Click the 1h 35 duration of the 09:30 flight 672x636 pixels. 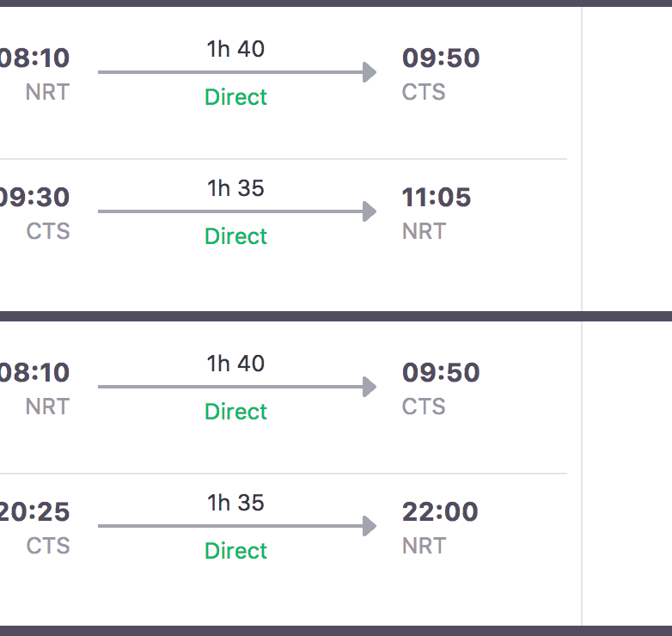pos(235,188)
